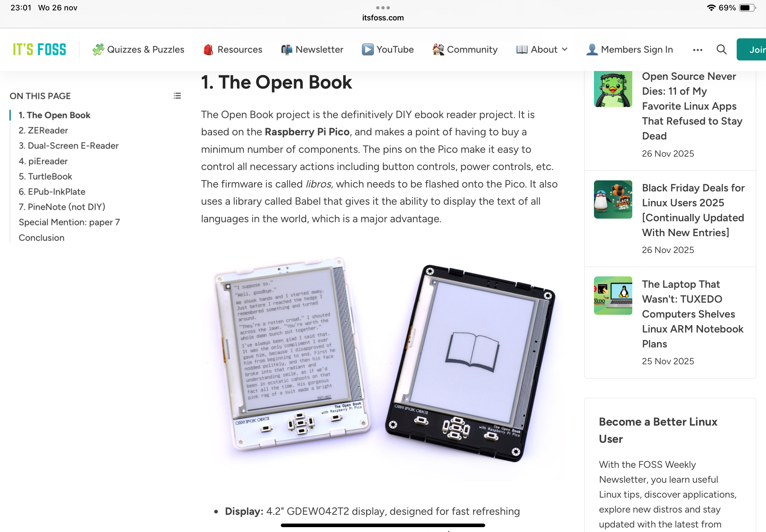Jump to the ZEReader section
The width and height of the screenshot is (766, 532).
pos(43,130)
